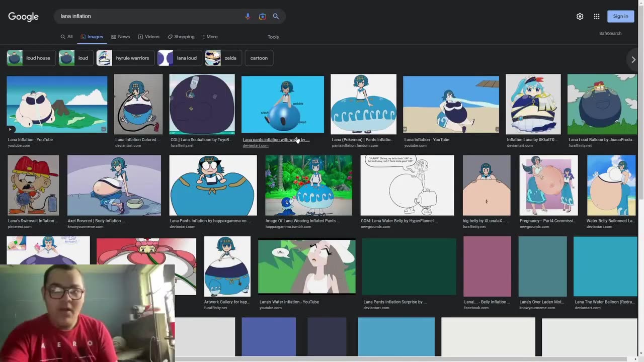The image size is (644, 362).
Task: Click the magnifying glass search button
Action: [276, 17]
